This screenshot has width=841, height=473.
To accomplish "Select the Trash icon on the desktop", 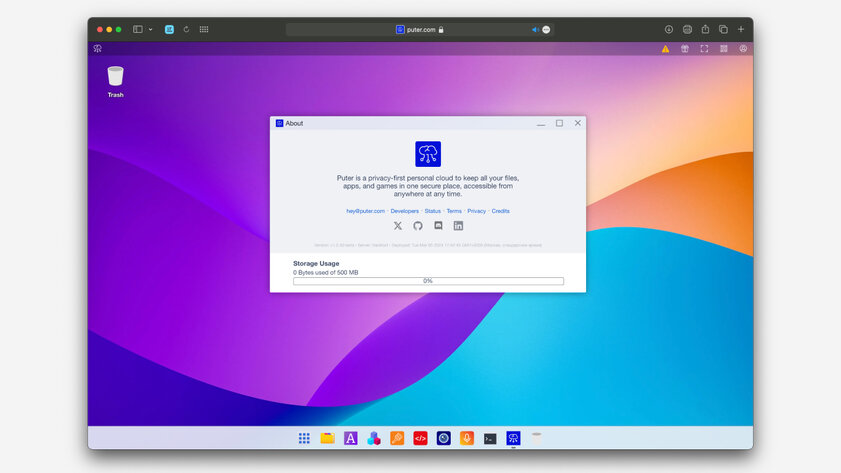I will (115, 82).
